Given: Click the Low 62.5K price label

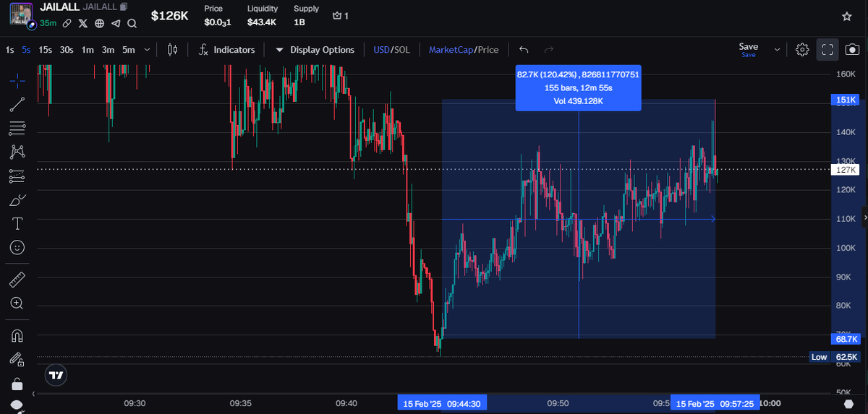Looking at the screenshot, I should pyautogui.click(x=834, y=357).
